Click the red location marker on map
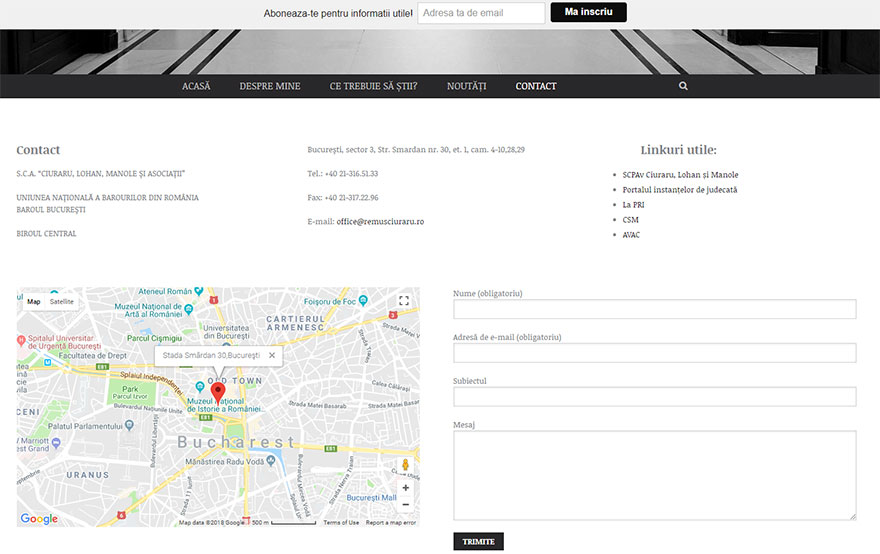 pos(218,390)
